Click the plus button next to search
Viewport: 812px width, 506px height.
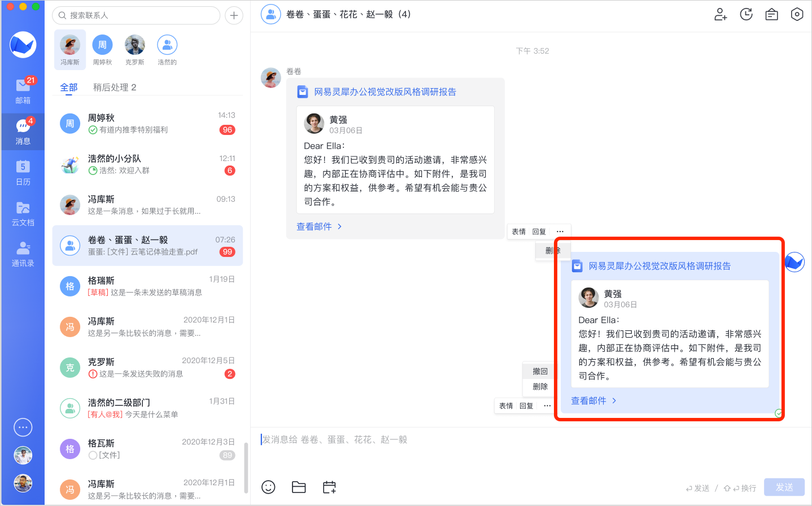pyautogui.click(x=234, y=15)
